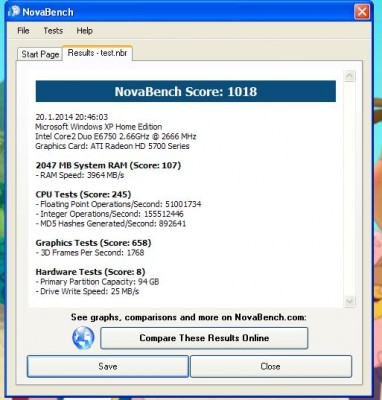
Task: Click the NovaBench title bar app icon
Action: (x=14, y=12)
